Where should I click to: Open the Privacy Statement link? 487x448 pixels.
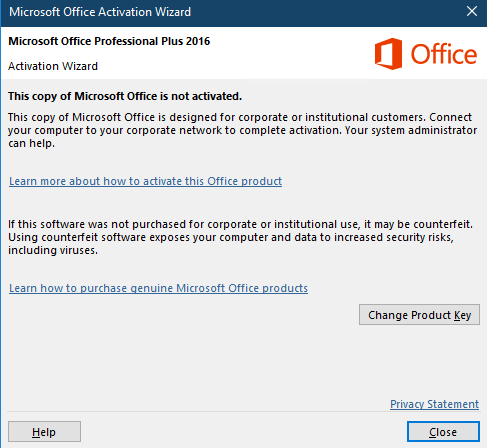(x=434, y=404)
